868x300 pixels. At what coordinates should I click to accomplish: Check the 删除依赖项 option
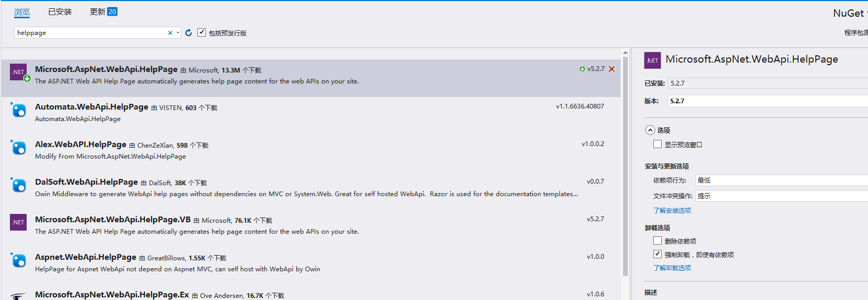(x=658, y=241)
